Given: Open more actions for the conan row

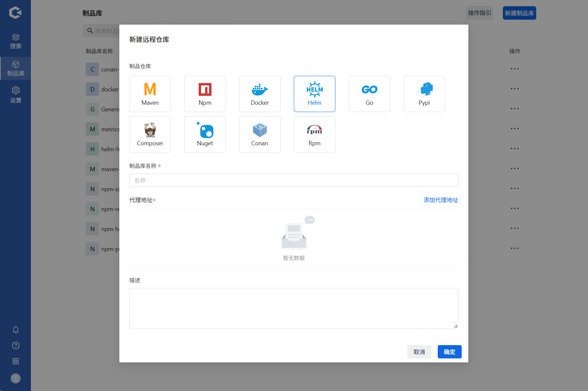Looking at the screenshot, I should coord(515,69).
